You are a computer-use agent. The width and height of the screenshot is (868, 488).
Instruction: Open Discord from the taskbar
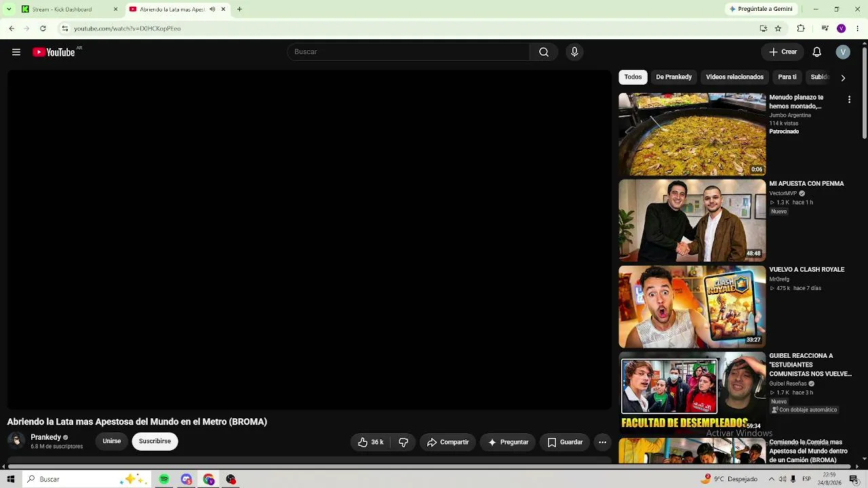tap(186, 479)
